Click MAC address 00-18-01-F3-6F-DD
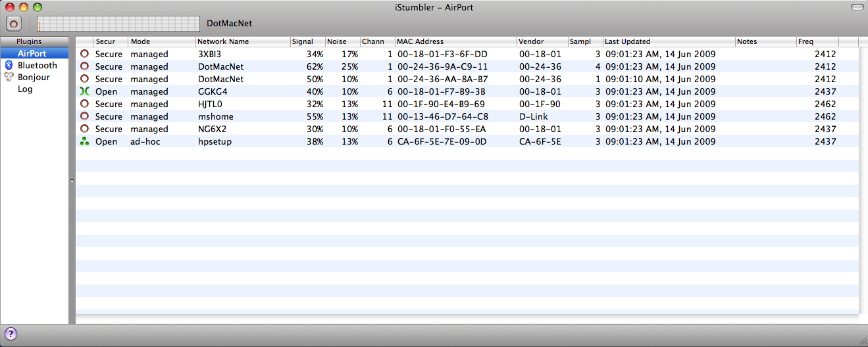Screen dimensions: 868x347 (442, 54)
